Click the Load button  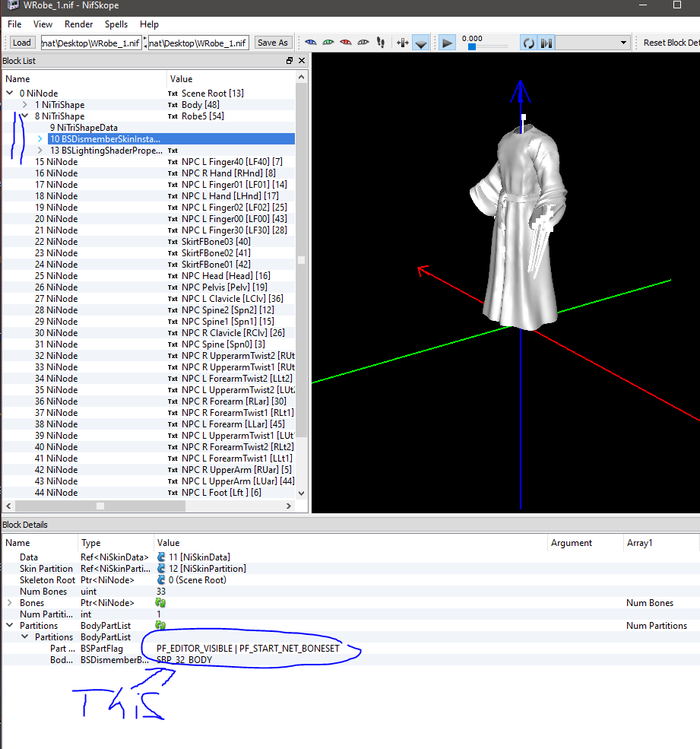tap(21, 43)
